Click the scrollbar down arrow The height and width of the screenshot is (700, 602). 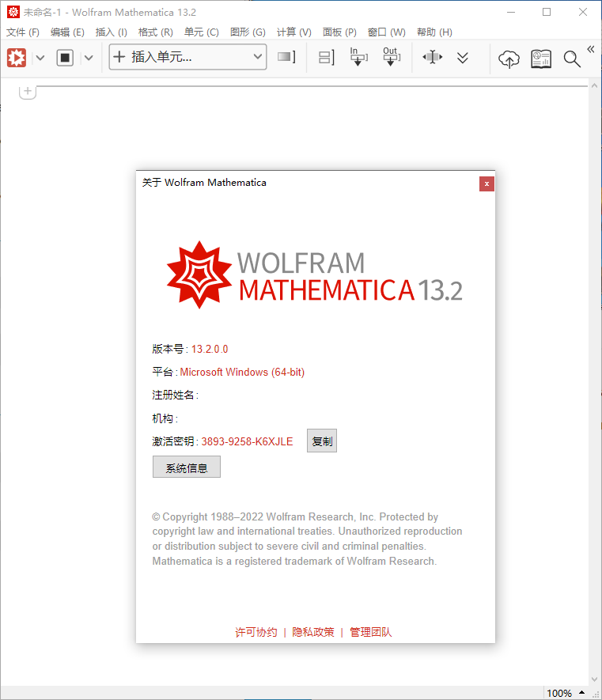(594, 679)
